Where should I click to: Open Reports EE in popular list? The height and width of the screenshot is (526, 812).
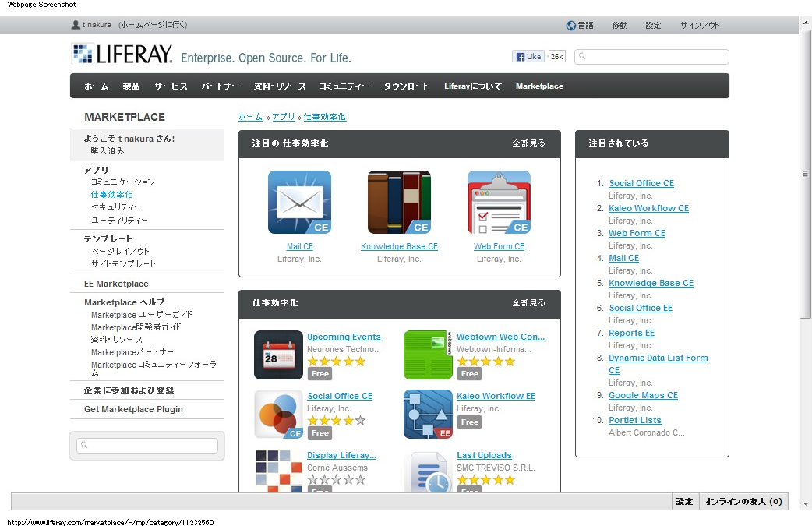click(631, 333)
